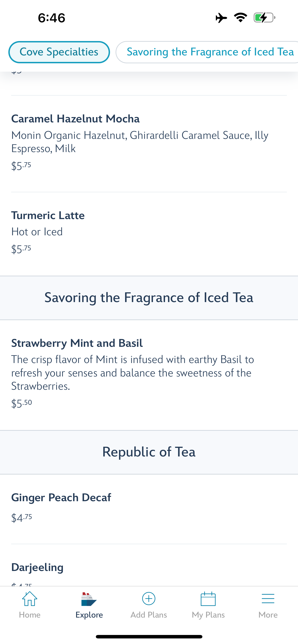The width and height of the screenshot is (298, 644).
Task: Select the Cove Specialties category tab
Action: coord(59,52)
